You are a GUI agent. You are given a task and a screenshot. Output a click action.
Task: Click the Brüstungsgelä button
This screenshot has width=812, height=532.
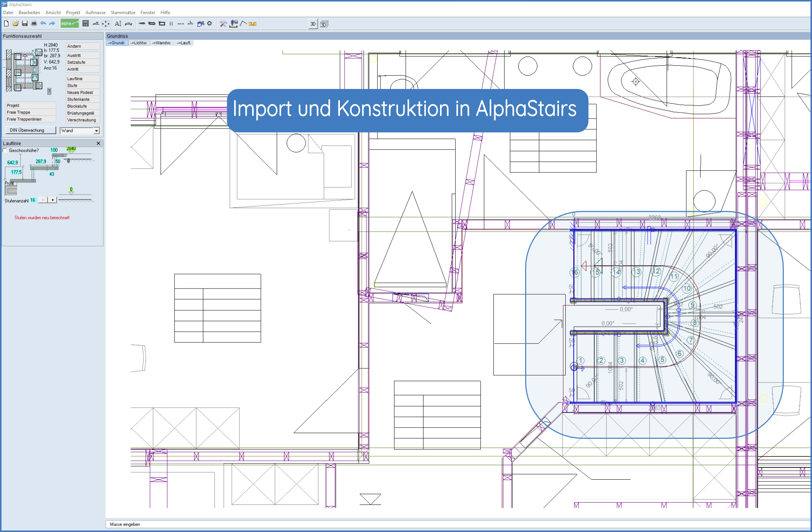click(x=83, y=113)
